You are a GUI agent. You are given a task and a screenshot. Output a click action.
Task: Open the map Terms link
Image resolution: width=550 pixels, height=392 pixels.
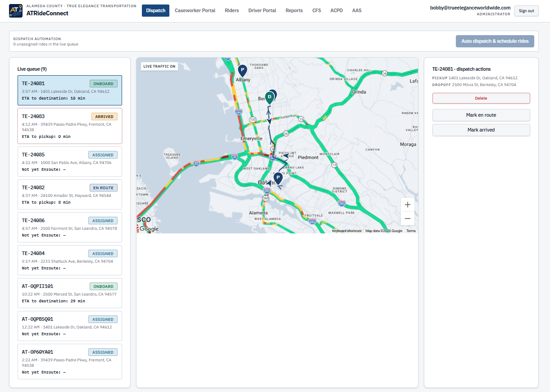[x=411, y=231]
